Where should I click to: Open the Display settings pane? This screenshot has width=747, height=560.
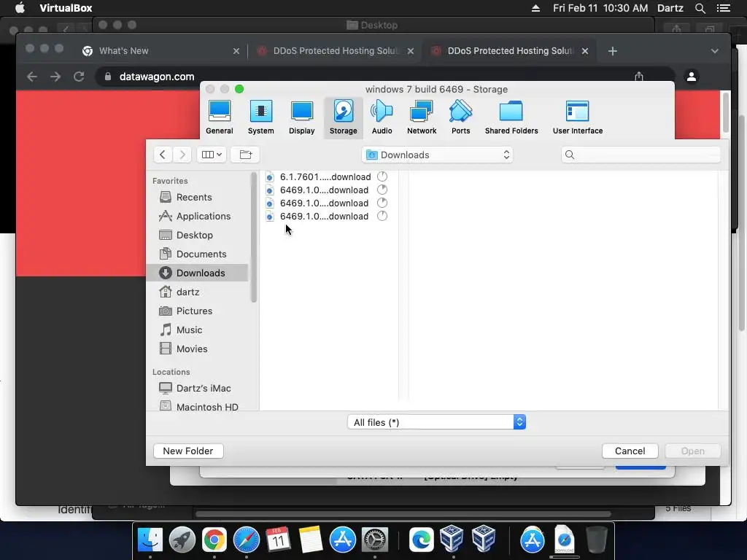[301, 117]
